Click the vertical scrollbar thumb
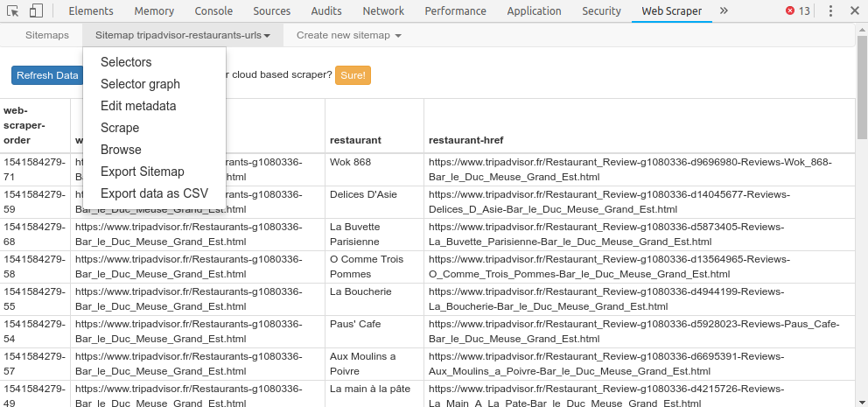 coord(863,86)
